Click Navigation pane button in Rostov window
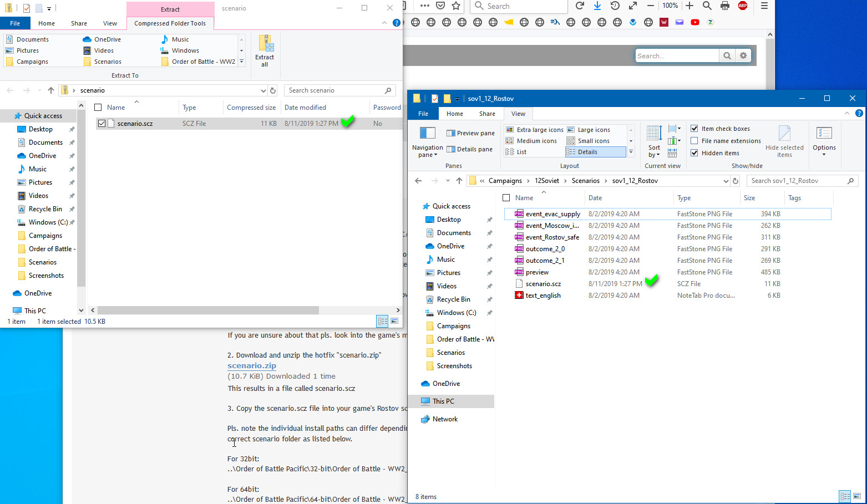This screenshot has width=867, height=504. tap(427, 142)
